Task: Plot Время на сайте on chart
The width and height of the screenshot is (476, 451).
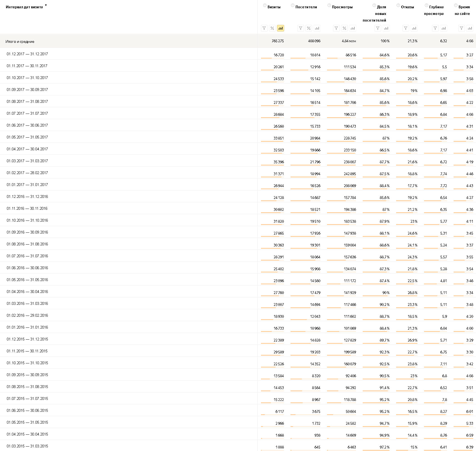Action: 470,28
